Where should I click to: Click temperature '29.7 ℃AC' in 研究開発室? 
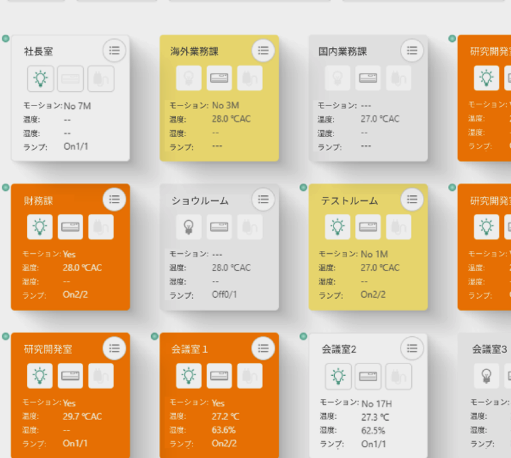82,416
